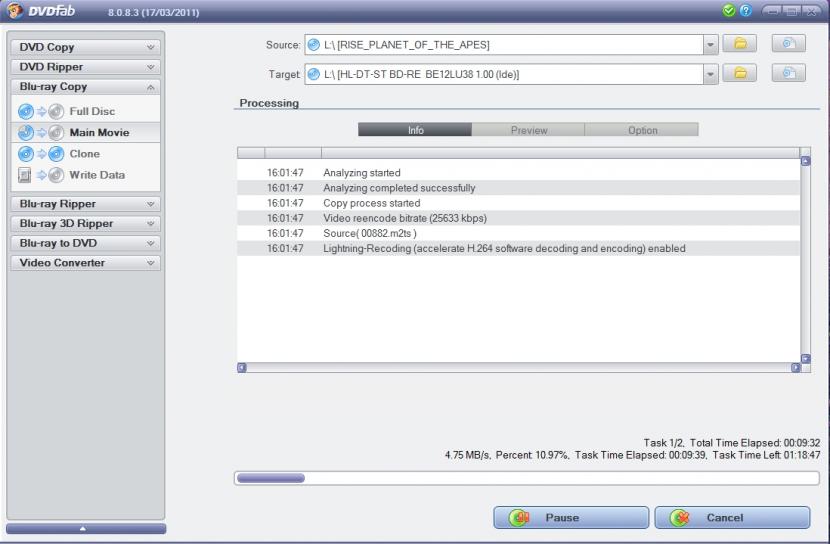
Task: Click the 'Total Time Elapsed 00:09:32' text
Action: point(755,443)
